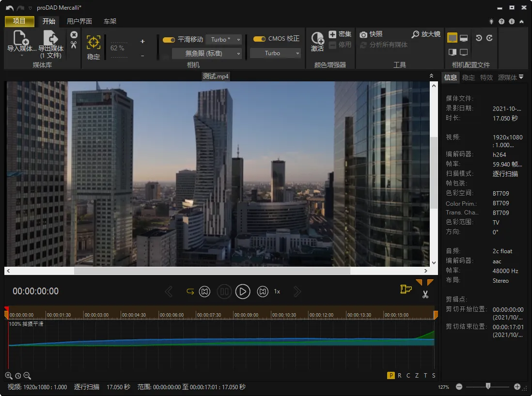Viewport: 532px width, 396px height.
Task: Open the 稳定 tab in the right panel
Action: click(469, 77)
